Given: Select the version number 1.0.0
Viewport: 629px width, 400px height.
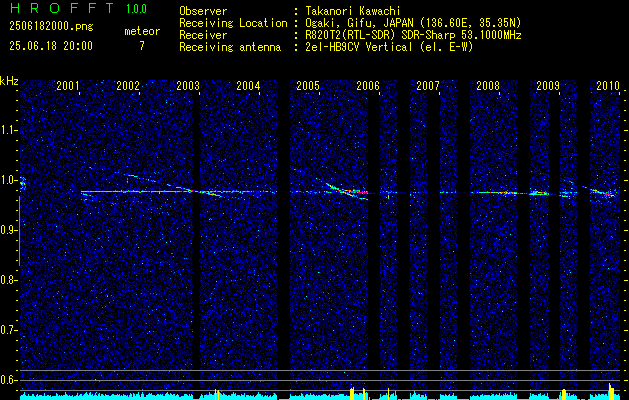Looking at the screenshot, I should click(x=136, y=8).
